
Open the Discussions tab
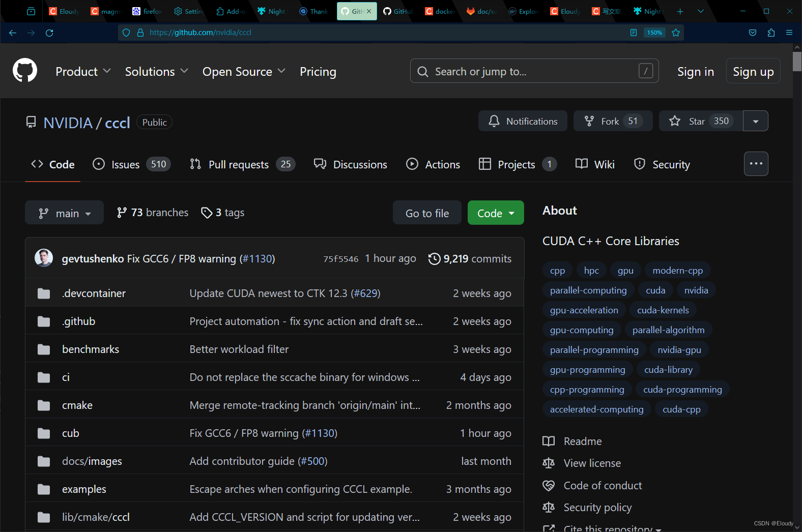point(350,164)
